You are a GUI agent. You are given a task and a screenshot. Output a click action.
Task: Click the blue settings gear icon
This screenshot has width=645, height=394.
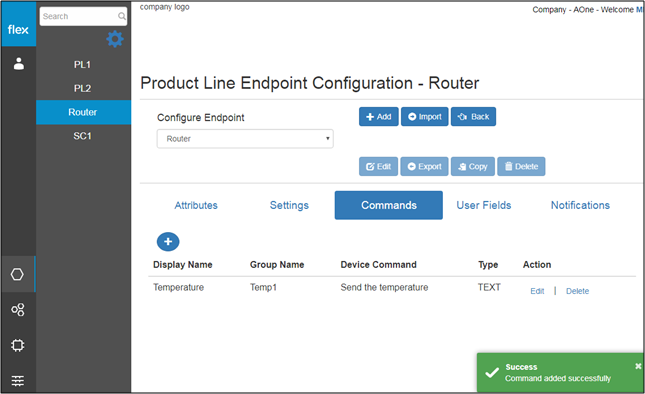[x=115, y=39]
